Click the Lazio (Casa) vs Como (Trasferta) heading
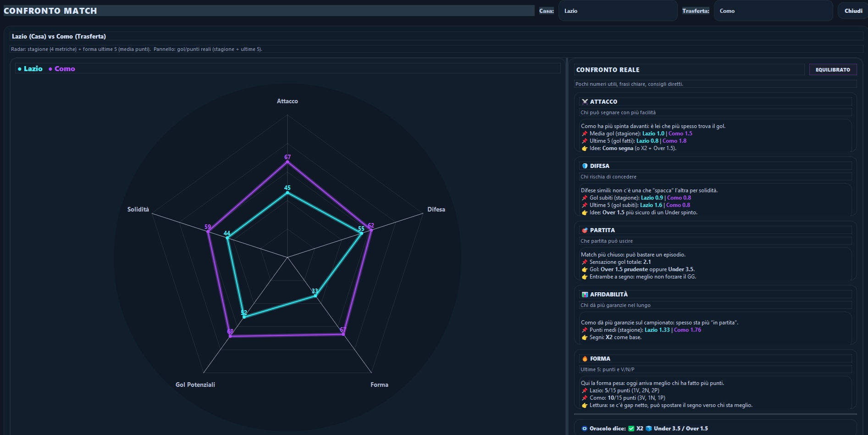The image size is (868, 435). [58, 36]
